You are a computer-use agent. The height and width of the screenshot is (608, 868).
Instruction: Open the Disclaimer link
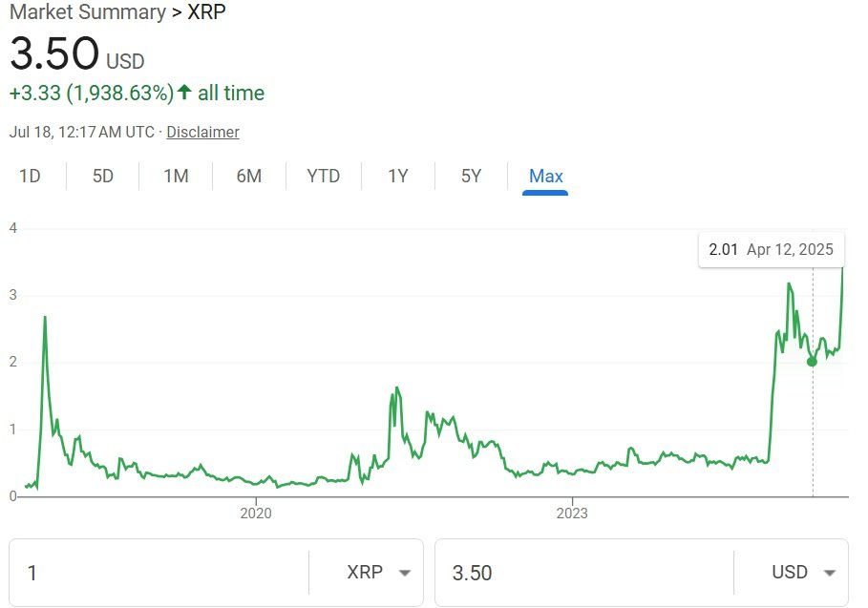202,132
